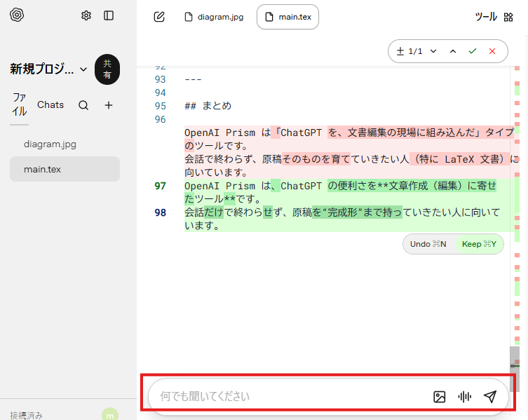Toggle the sidebar panel icon

(x=109, y=15)
